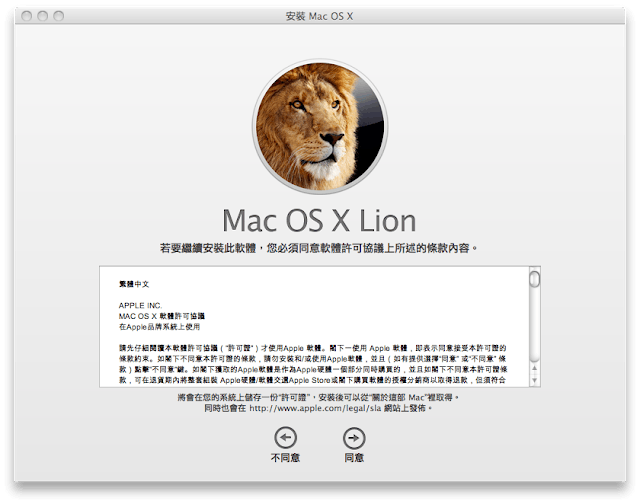Screen dimensions: 640x504
Task: Click the round lion artwork image
Action: click(x=320, y=126)
